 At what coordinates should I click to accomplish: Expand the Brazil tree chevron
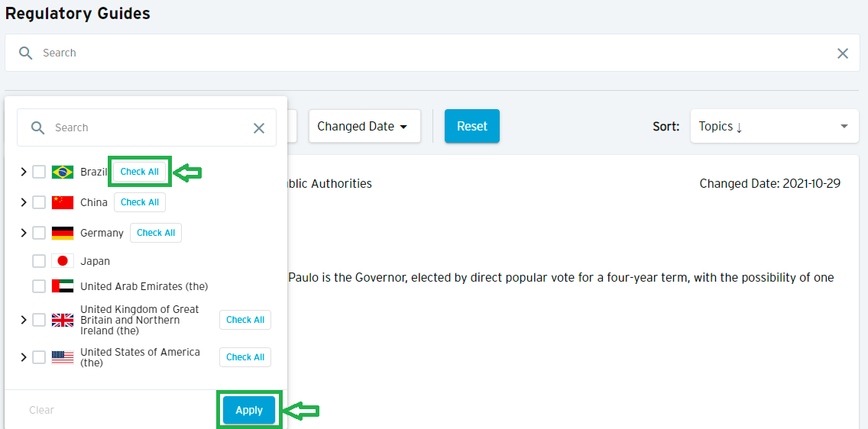pos(23,172)
